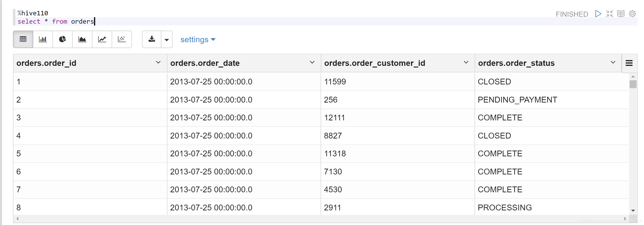The width and height of the screenshot is (644, 225).
Task: Select cell with customer id 11318
Action: (x=398, y=154)
